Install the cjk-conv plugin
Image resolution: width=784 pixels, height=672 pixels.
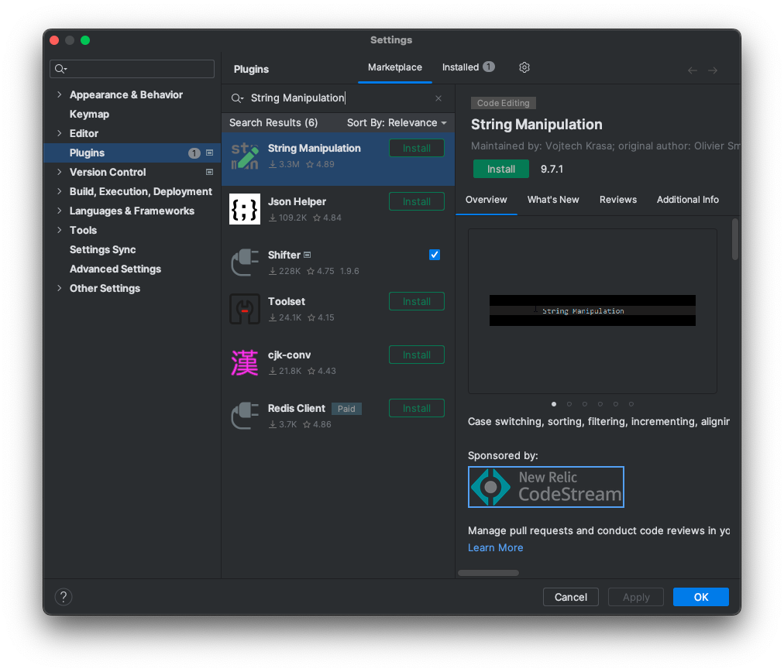coord(417,355)
